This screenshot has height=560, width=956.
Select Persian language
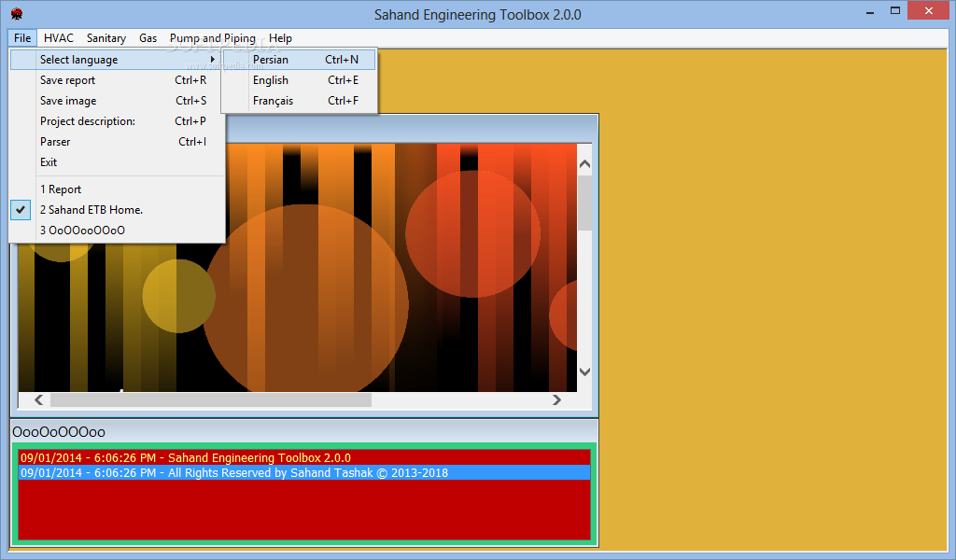(x=300, y=60)
